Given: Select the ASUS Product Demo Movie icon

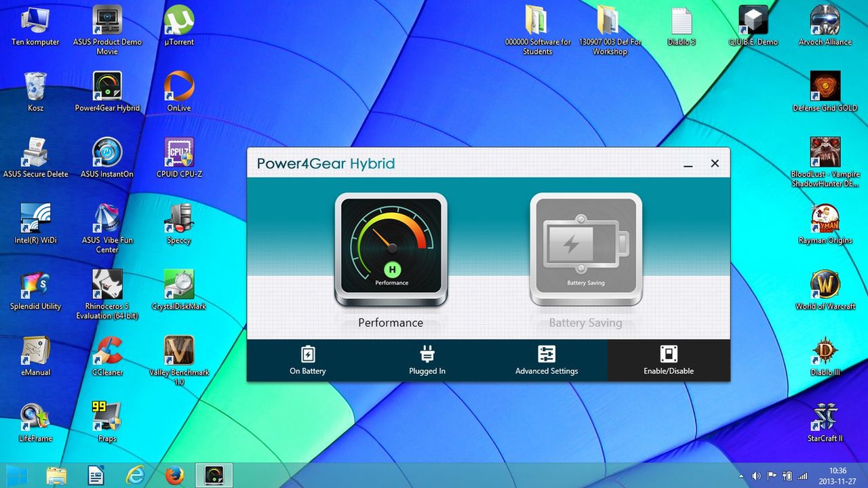Looking at the screenshot, I should pyautogui.click(x=107, y=30).
